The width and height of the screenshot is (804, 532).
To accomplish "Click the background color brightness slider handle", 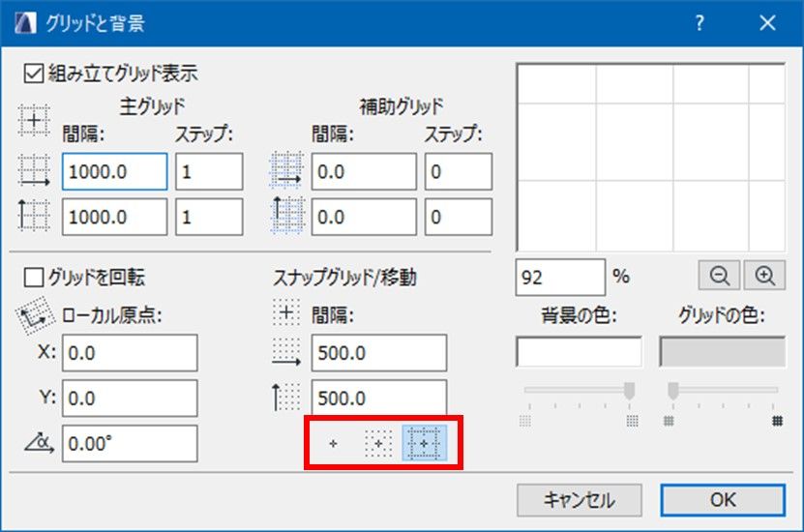I will pos(629,391).
